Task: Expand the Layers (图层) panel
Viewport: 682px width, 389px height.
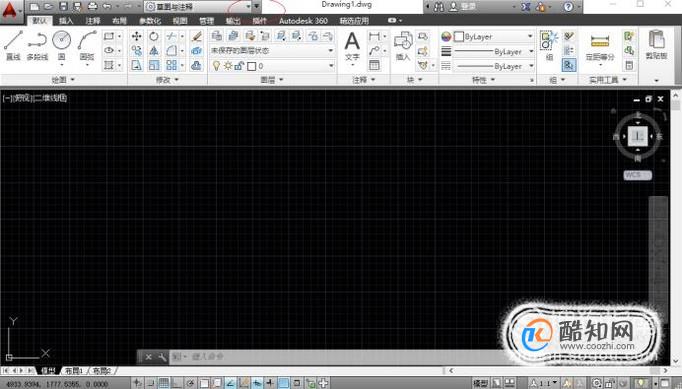Action: [x=272, y=80]
